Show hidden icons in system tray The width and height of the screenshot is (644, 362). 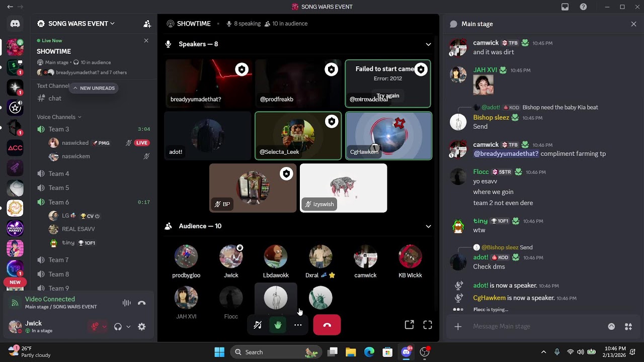543,352
